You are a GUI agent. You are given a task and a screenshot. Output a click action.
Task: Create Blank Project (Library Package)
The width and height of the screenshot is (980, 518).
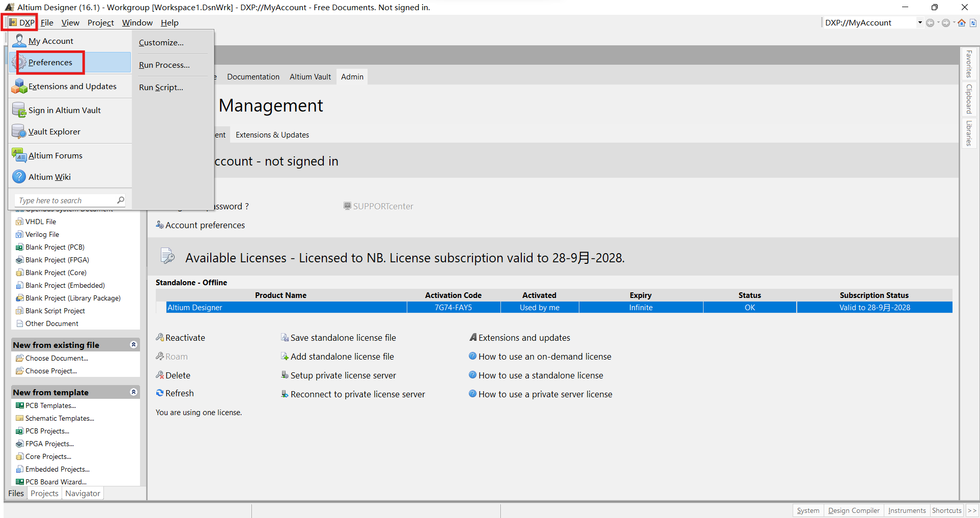pos(68,298)
